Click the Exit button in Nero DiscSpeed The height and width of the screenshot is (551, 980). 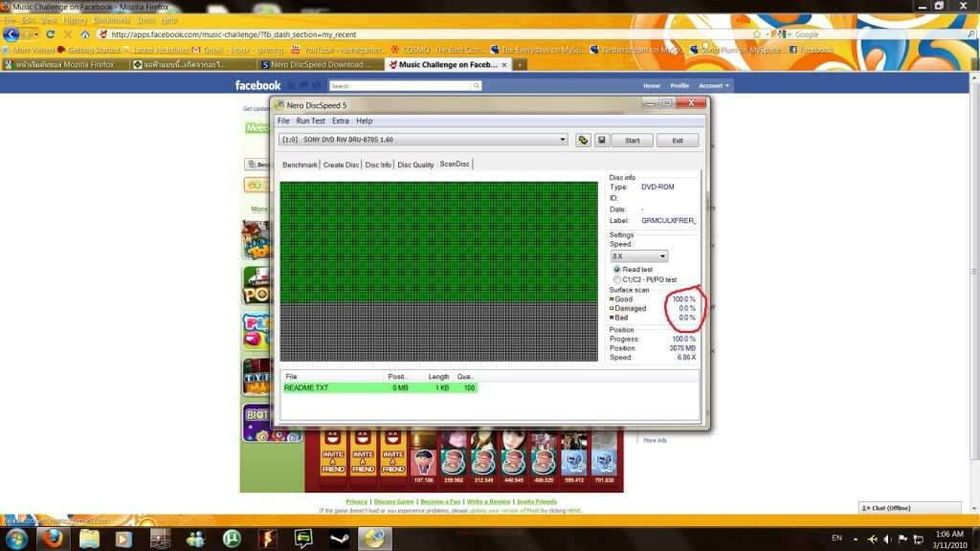tap(678, 140)
